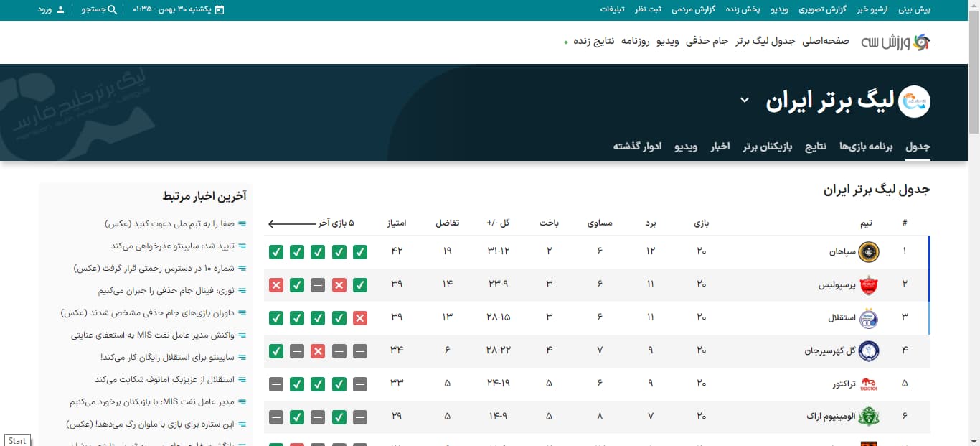Click the date text یکشنبه ۳۰ بهمن

[x=173, y=10]
